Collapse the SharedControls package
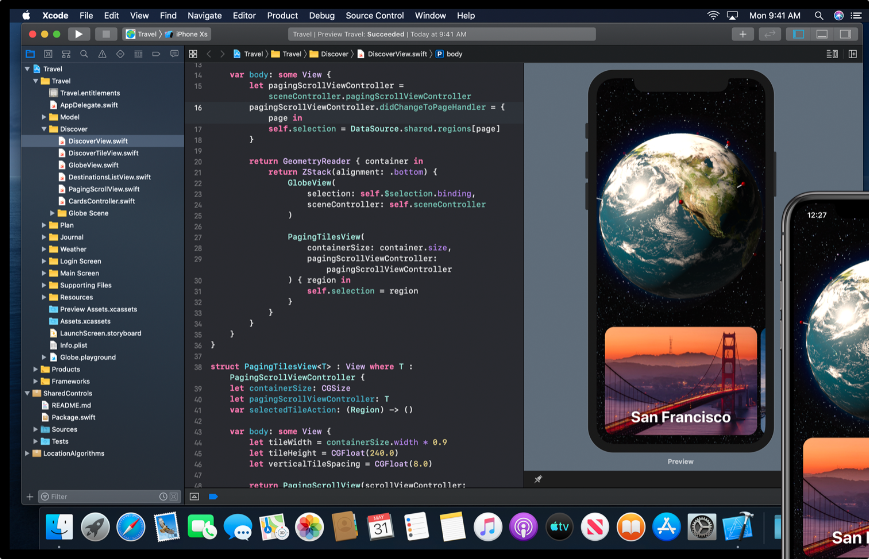The width and height of the screenshot is (869, 559). click(x=27, y=393)
